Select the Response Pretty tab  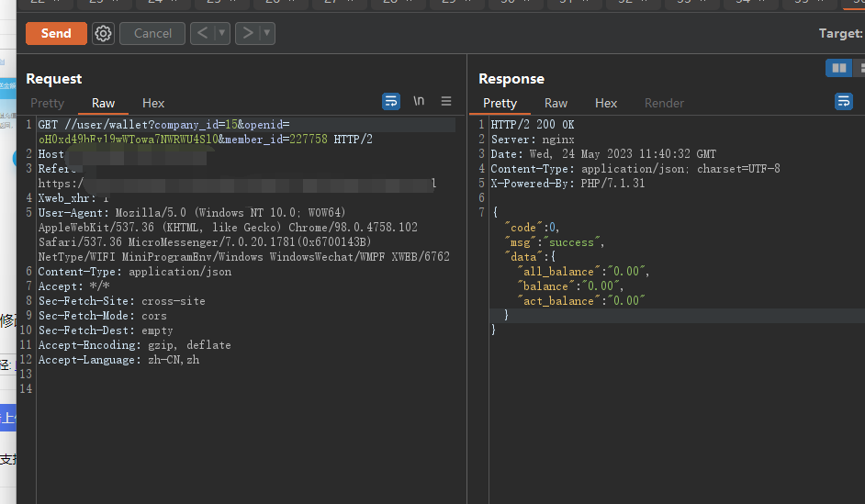(x=500, y=103)
